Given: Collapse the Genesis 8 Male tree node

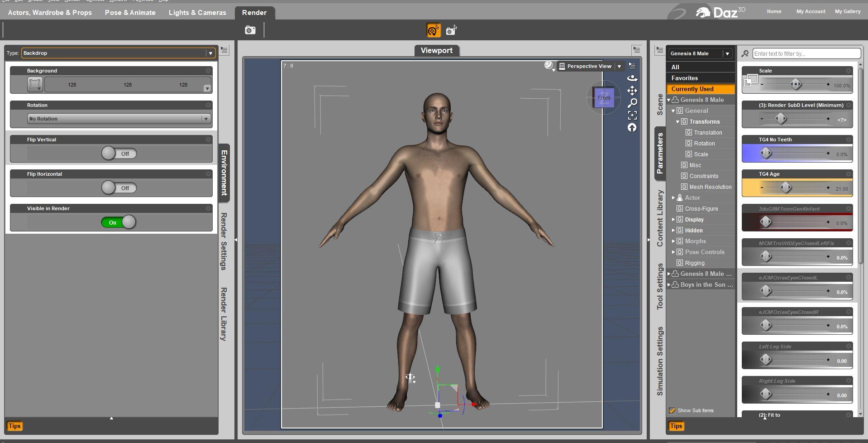Looking at the screenshot, I should click(669, 100).
